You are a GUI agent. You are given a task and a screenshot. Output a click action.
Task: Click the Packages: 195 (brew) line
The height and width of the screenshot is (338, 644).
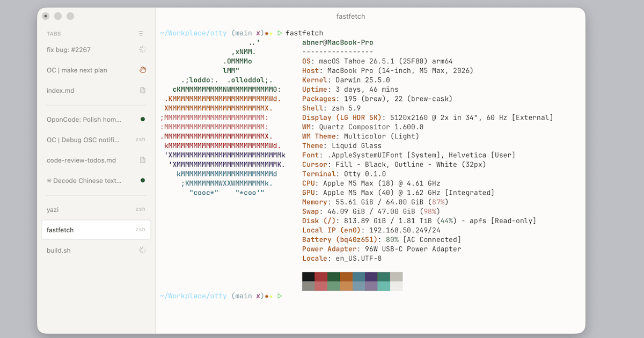tap(377, 99)
